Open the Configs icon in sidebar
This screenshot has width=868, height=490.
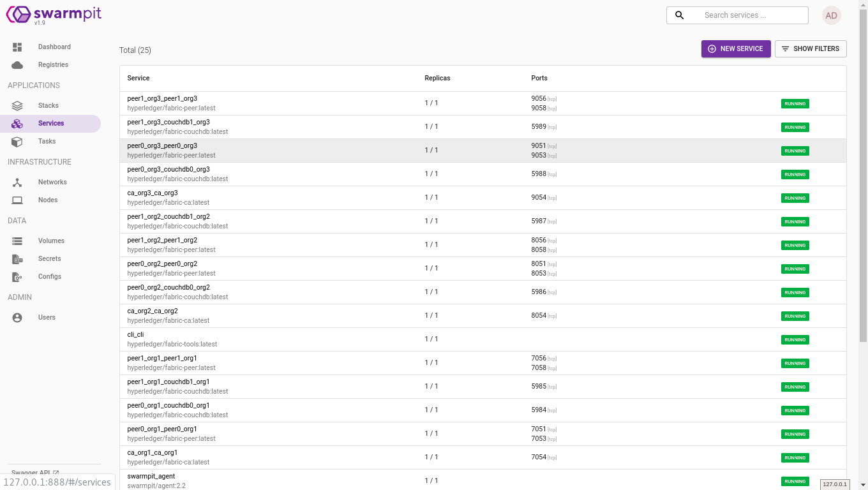(17, 277)
